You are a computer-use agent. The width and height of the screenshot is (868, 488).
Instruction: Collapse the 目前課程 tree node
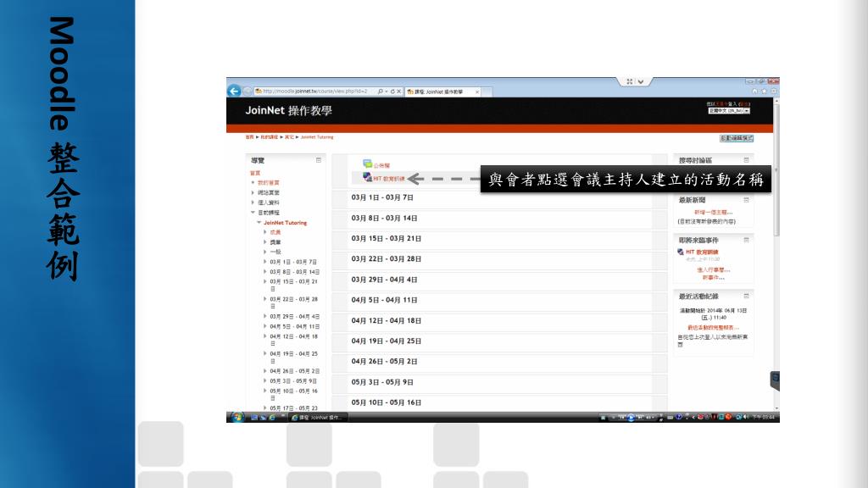pyautogui.click(x=253, y=213)
